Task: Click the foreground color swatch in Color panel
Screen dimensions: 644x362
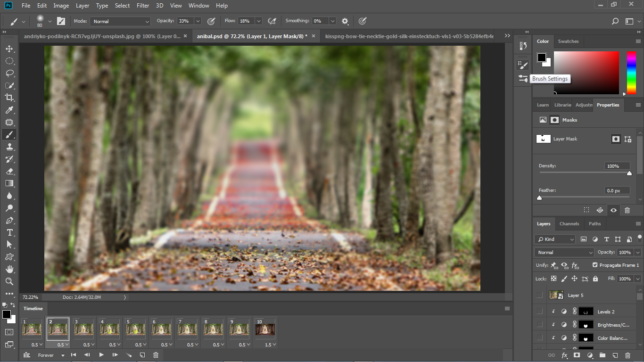Action: pos(542,58)
